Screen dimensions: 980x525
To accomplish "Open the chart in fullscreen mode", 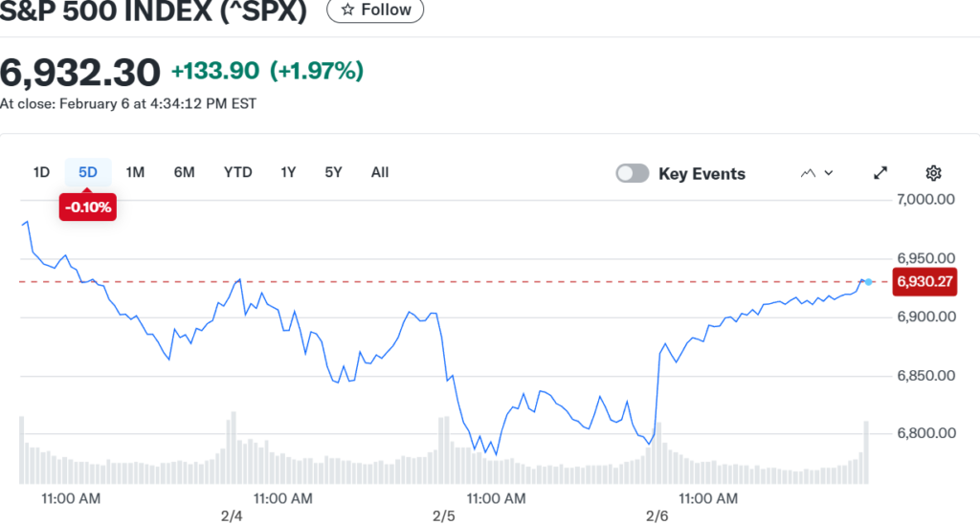I will point(880,173).
